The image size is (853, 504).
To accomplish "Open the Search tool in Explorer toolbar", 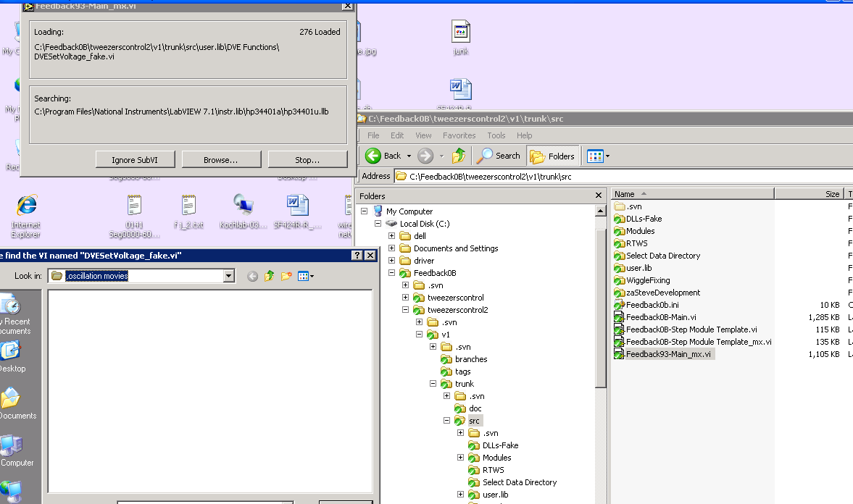I will (x=499, y=156).
